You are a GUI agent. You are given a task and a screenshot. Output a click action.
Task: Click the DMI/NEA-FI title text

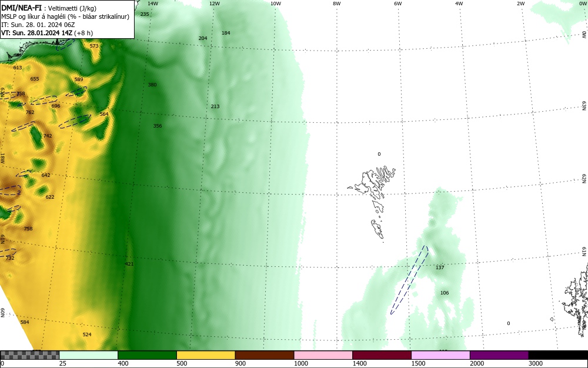click(x=21, y=8)
